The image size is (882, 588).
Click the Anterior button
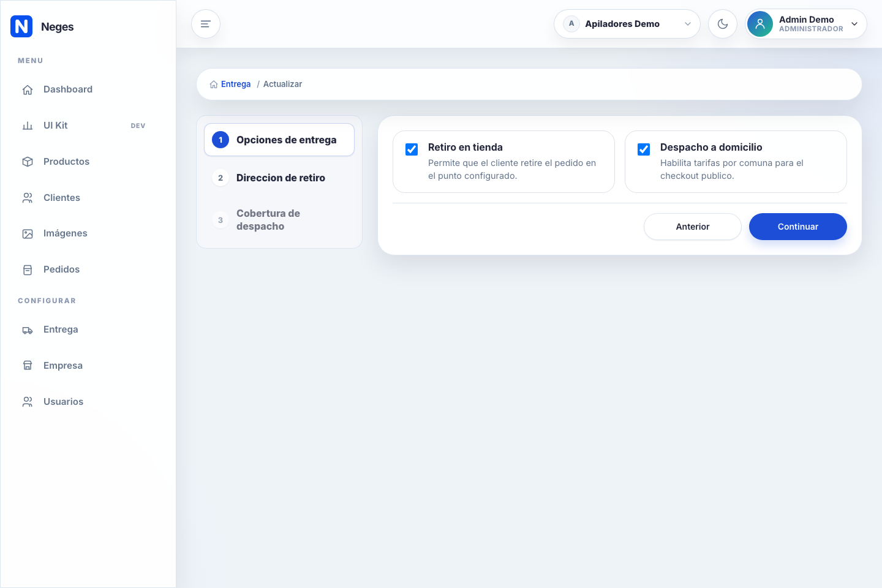tap(693, 227)
